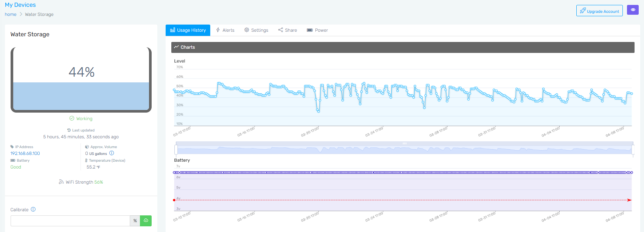Click the 'Working' status text

pos(84,119)
